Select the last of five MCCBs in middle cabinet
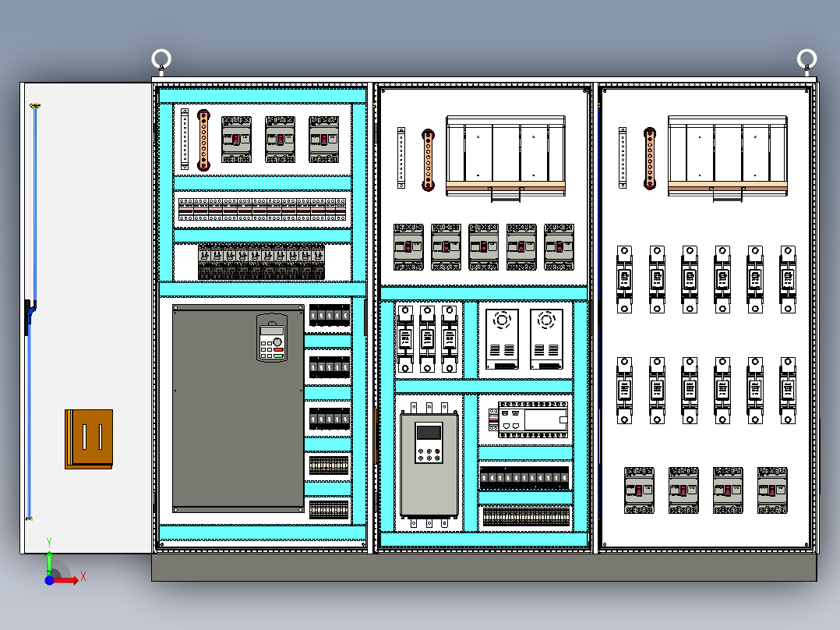Screen dimensions: 840x630 pyautogui.click(x=559, y=247)
